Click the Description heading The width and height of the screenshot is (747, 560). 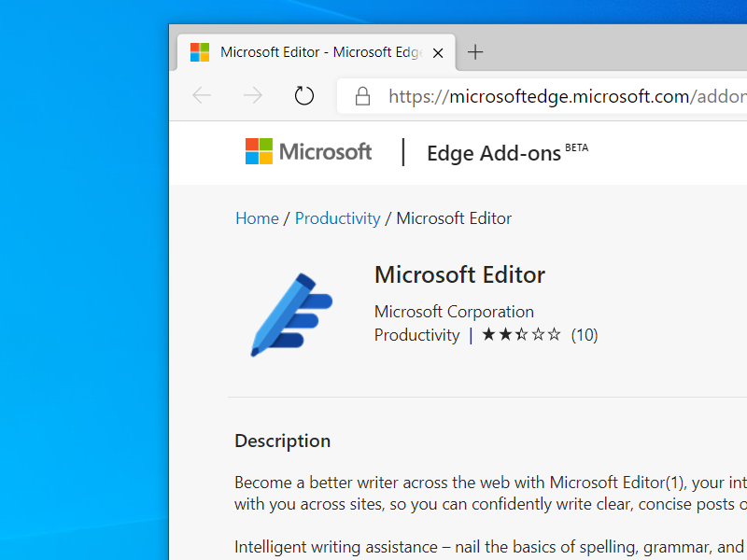pos(282,441)
